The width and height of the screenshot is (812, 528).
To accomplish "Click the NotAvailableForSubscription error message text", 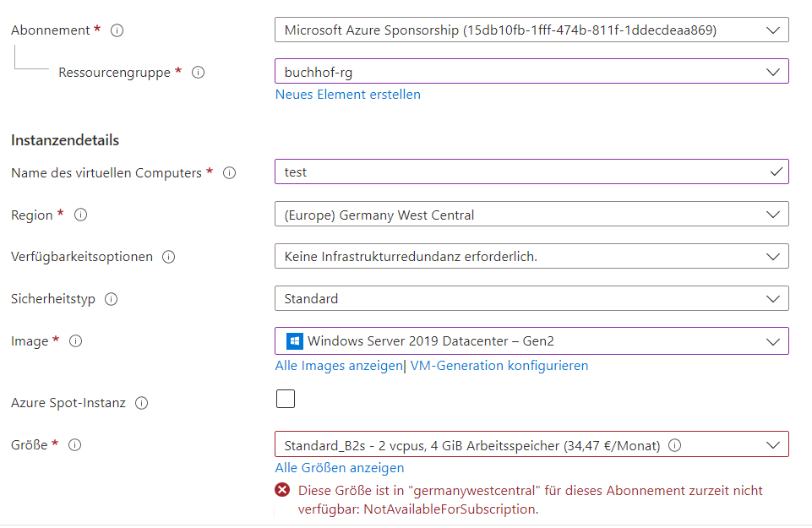I will tap(531, 500).
